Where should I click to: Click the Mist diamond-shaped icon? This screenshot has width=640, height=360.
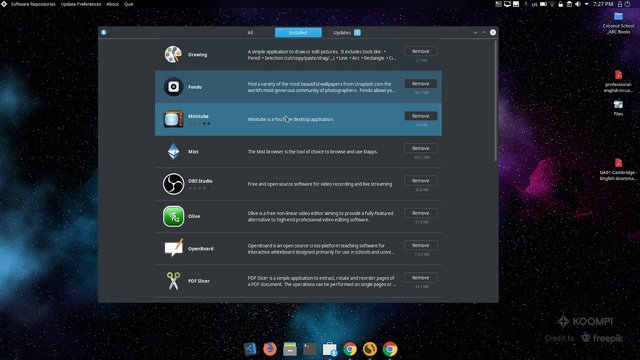coord(173,151)
